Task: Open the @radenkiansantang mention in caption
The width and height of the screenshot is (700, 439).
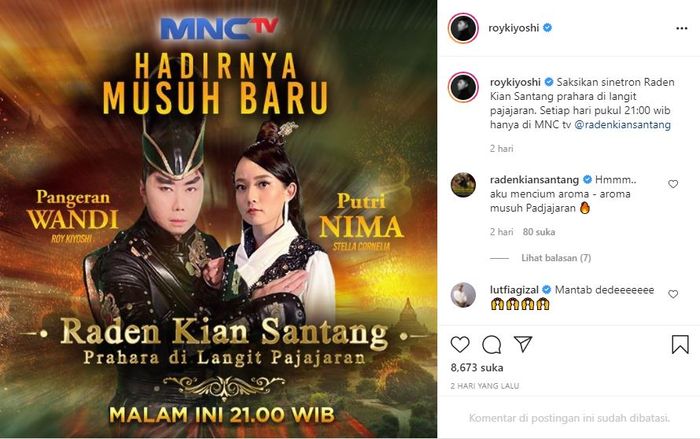Action: [622, 125]
